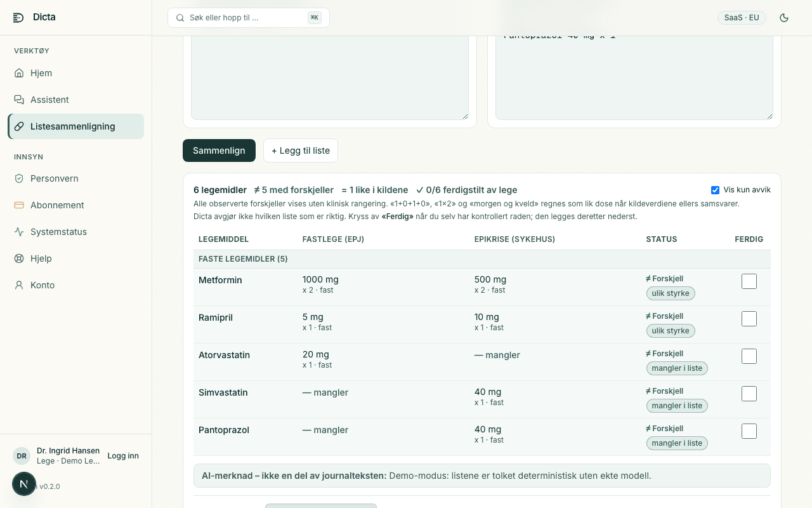Image resolution: width=812 pixels, height=508 pixels.
Task: Click the search magnifier icon
Action: click(x=180, y=18)
